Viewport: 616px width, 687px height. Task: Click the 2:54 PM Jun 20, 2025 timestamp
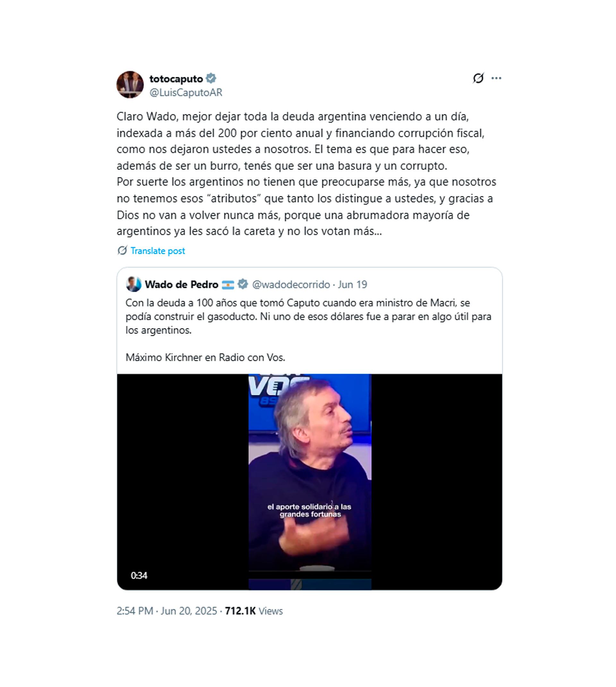coord(167,611)
